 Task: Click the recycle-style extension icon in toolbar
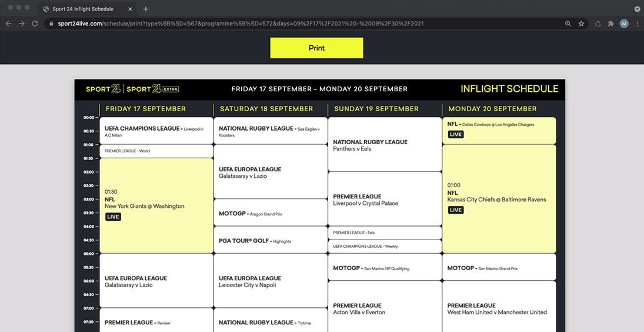(598, 24)
